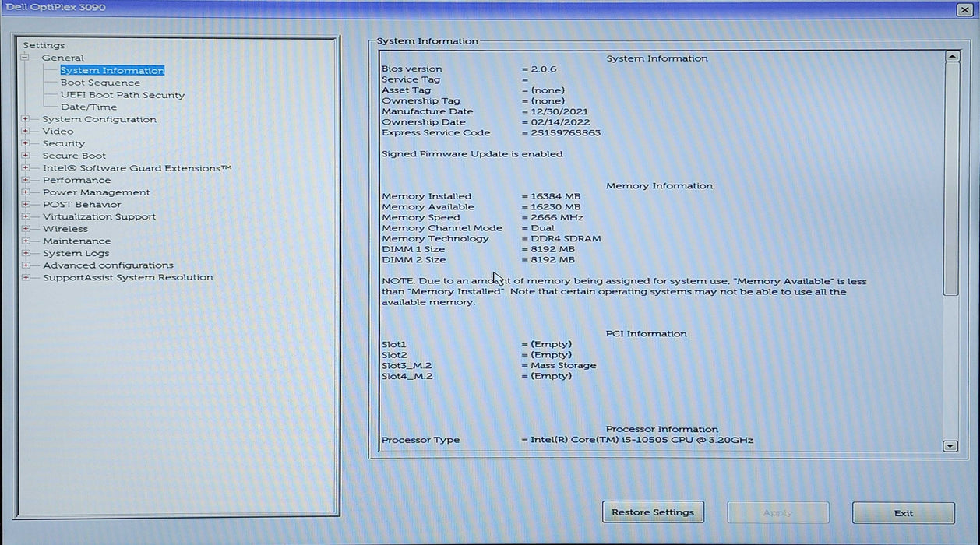The width and height of the screenshot is (980, 545).
Task: Select Boot Sequence under General
Action: point(100,83)
